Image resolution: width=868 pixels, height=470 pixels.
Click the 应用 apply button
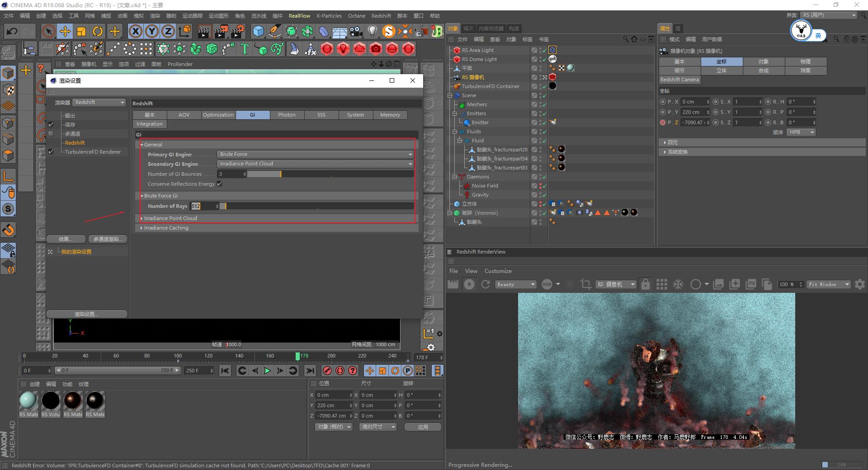pos(423,427)
